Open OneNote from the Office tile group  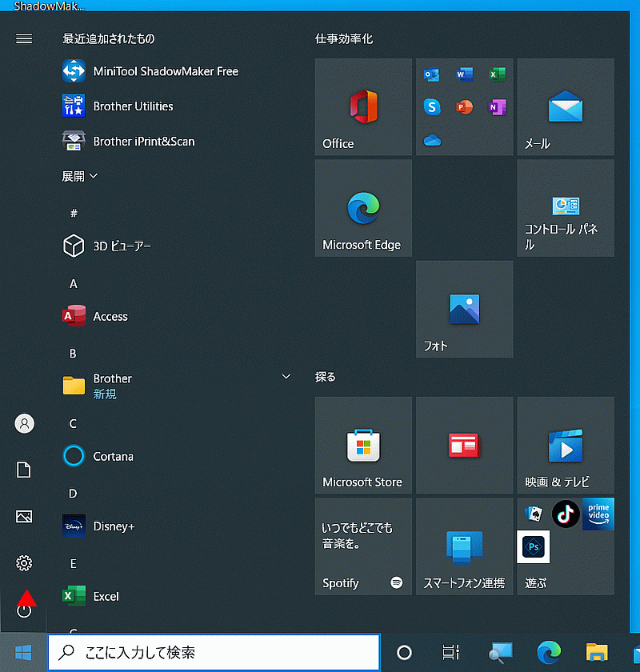point(498,106)
